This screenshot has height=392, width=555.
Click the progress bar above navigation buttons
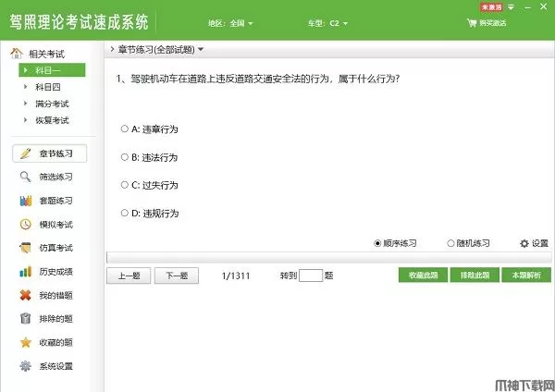point(329,258)
